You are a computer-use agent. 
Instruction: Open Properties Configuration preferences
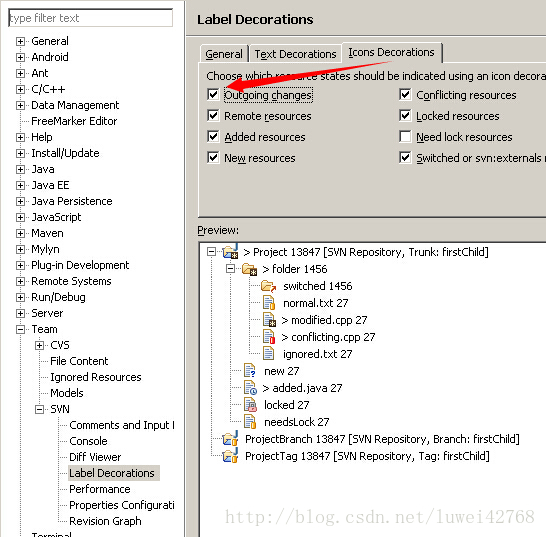coord(122,505)
